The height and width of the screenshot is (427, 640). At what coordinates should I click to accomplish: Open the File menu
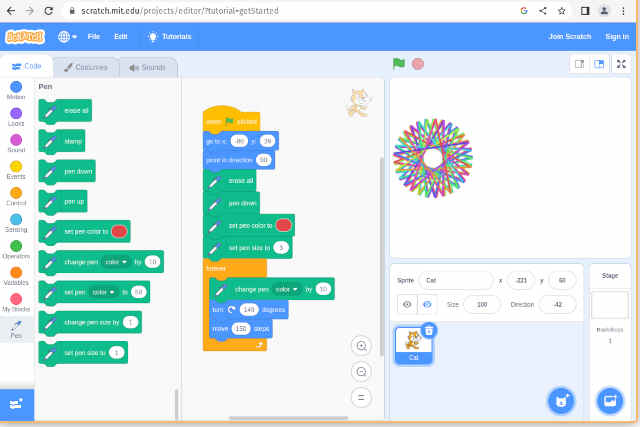(93, 37)
